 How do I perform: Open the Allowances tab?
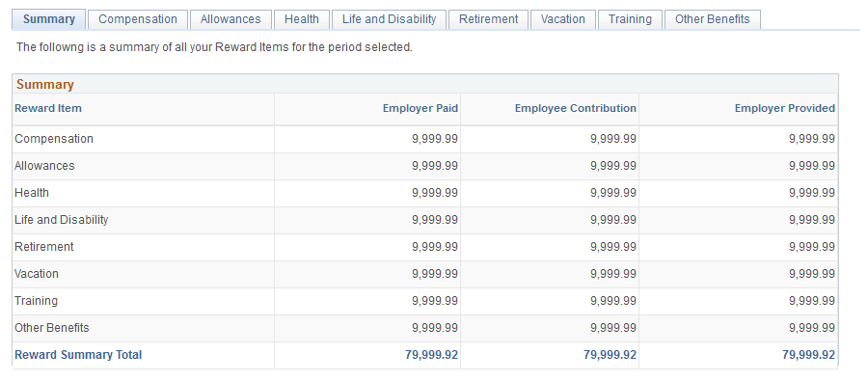point(231,19)
